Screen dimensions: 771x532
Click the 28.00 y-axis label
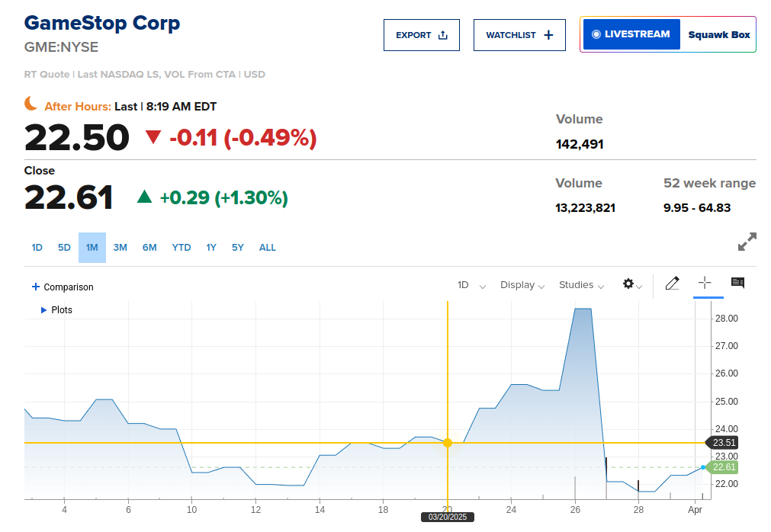(726, 319)
